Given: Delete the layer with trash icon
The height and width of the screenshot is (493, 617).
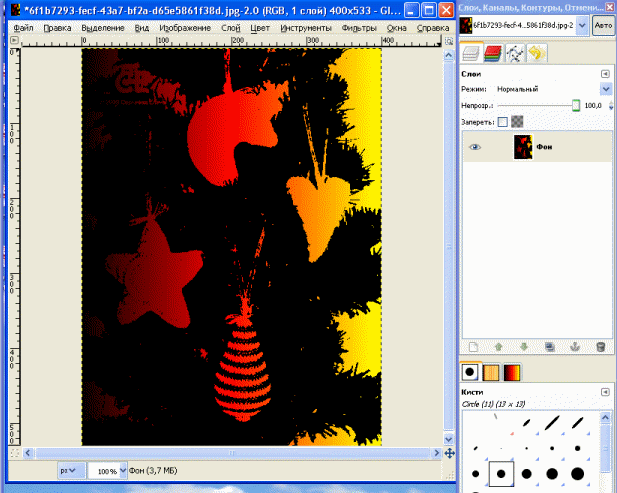Looking at the screenshot, I should (600, 347).
